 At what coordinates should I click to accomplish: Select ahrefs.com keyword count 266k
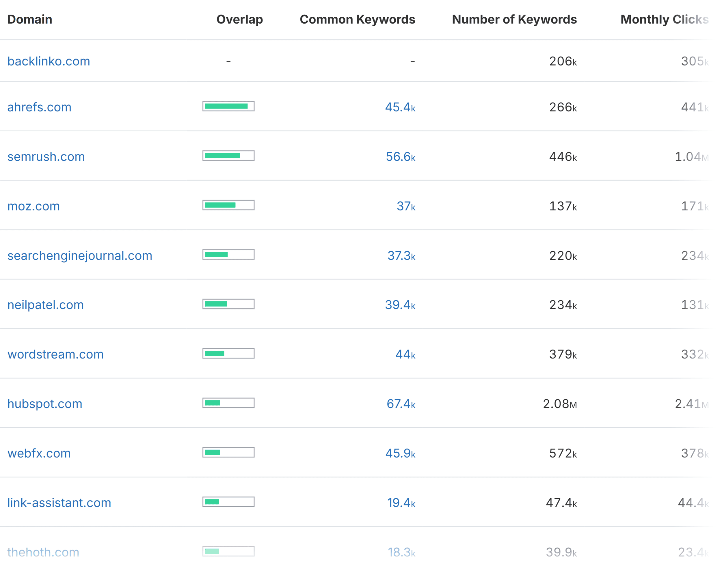pos(563,107)
